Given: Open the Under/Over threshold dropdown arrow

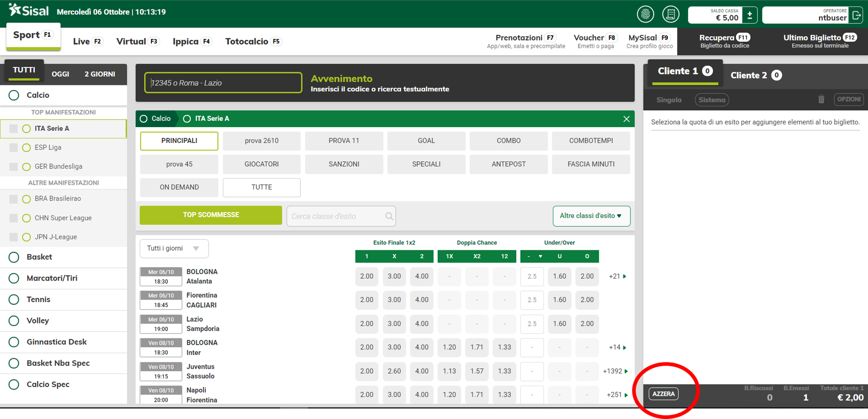Looking at the screenshot, I should (540, 257).
